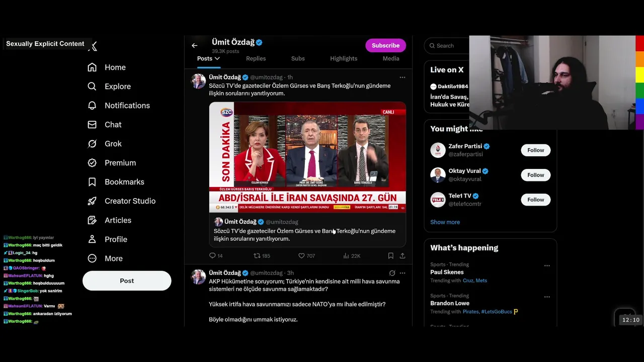Open the Creator Studio rocket icon
The width and height of the screenshot is (644, 362).
tap(92, 201)
